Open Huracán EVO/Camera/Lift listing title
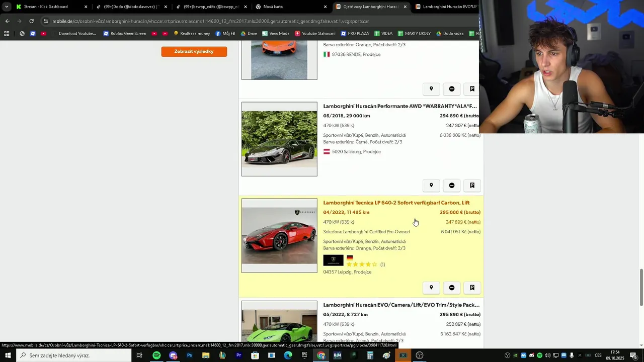 point(401,305)
